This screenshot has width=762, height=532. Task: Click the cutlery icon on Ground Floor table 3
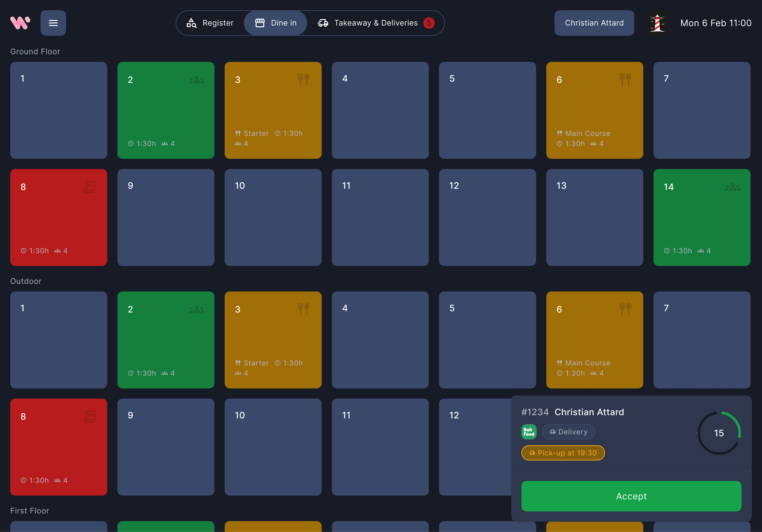pos(304,79)
